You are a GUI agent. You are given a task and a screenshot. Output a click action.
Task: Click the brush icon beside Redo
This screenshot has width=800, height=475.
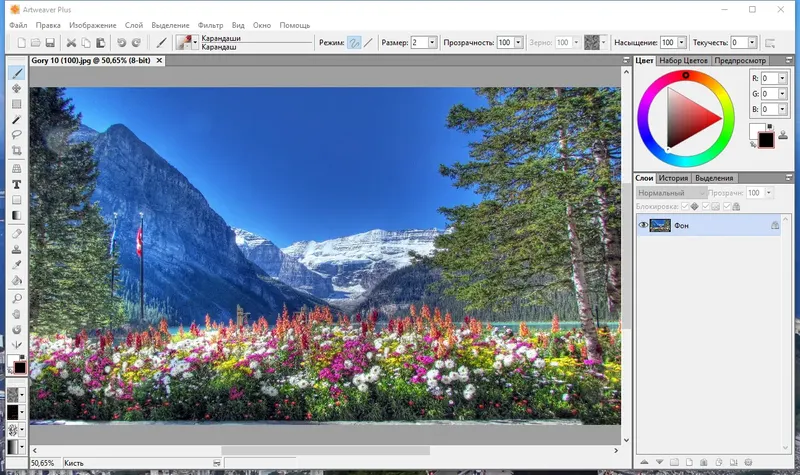pos(162,43)
